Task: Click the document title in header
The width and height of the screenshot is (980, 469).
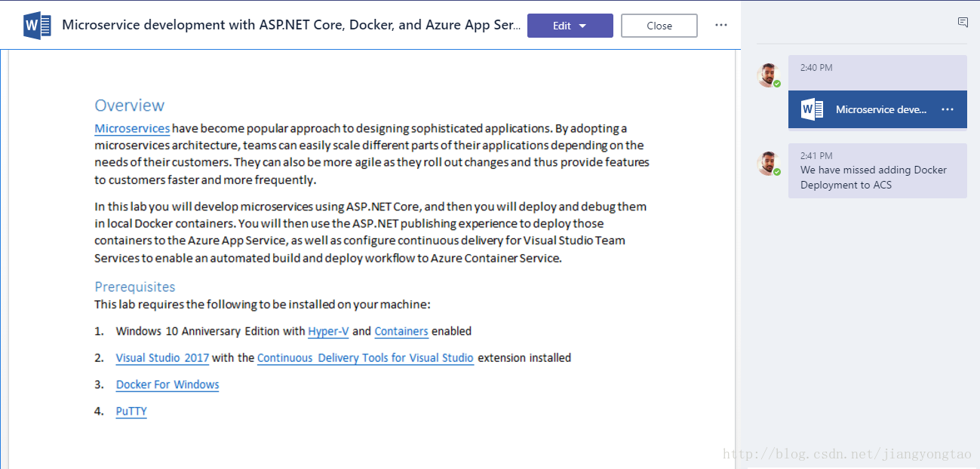Action: (291, 25)
